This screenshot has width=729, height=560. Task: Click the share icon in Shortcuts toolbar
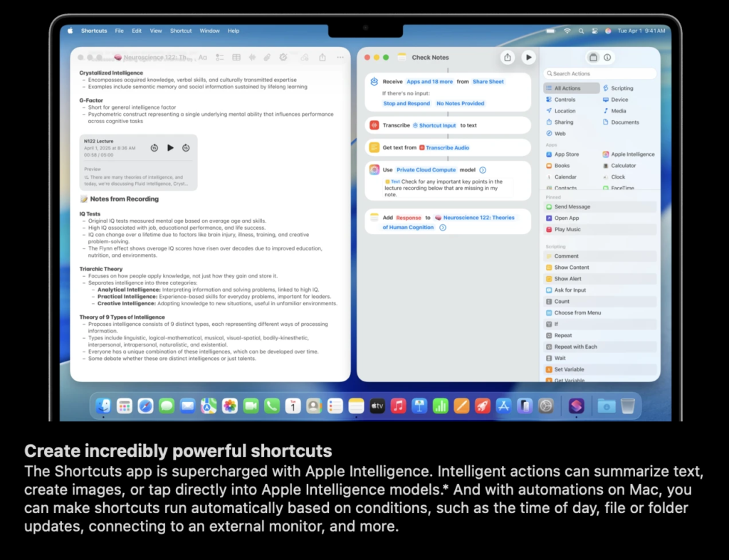tap(507, 57)
